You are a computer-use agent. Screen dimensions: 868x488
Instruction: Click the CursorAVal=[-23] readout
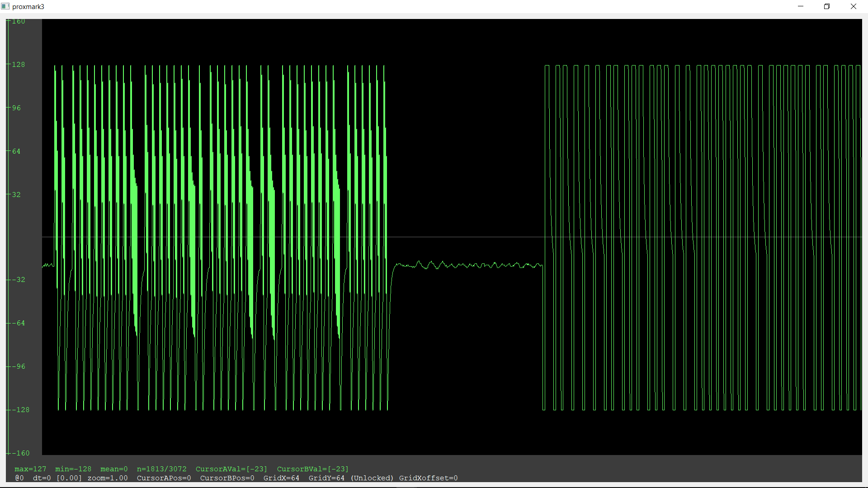[231, 469]
